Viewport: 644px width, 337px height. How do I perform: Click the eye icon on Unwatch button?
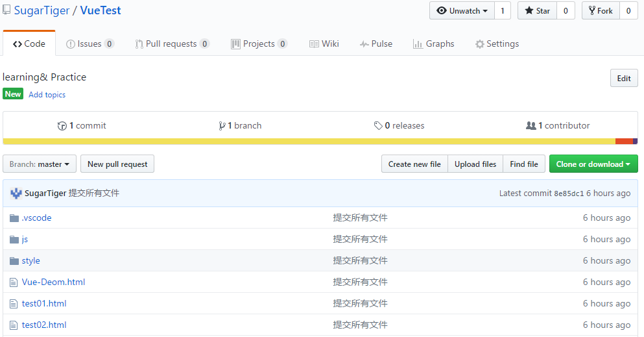pyautogui.click(x=442, y=10)
